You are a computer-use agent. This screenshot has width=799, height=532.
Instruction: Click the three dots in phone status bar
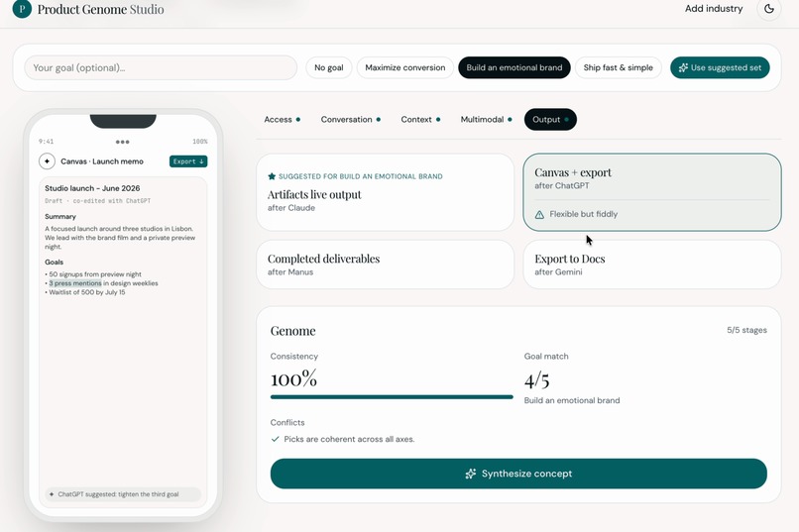pos(122,142)
